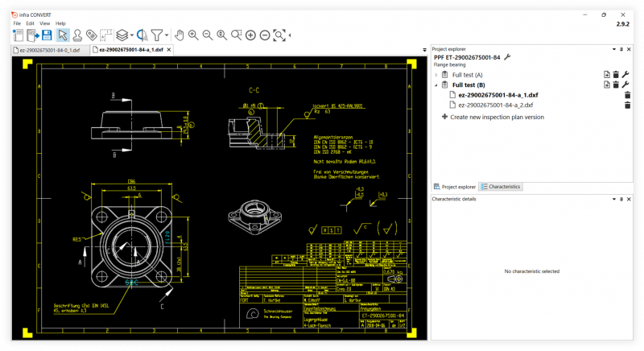644x351 pixels.
Task: Activate the pan hand tool
Action: point(179,35)
